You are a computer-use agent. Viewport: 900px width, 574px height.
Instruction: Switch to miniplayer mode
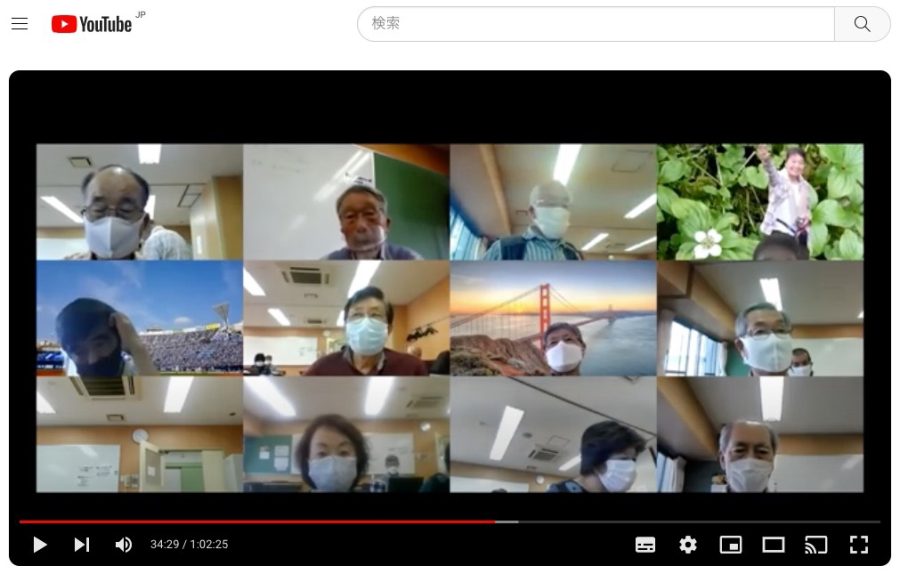tap(731, 544)
